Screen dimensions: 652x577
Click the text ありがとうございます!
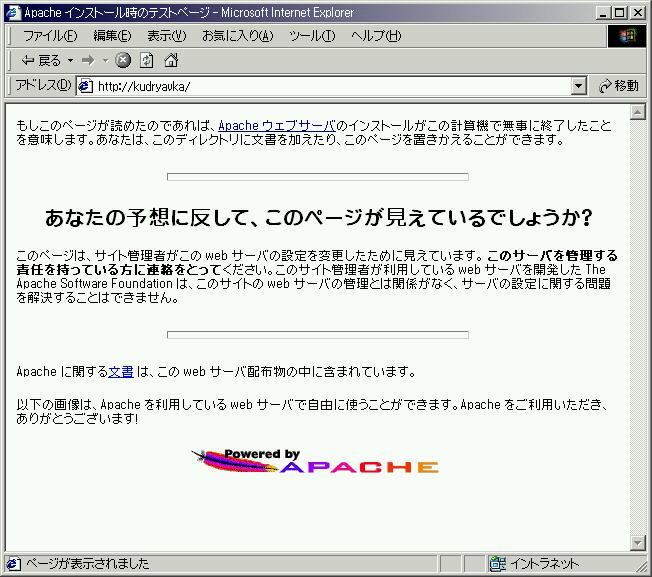pyautogui.click(x=77, y=418)
